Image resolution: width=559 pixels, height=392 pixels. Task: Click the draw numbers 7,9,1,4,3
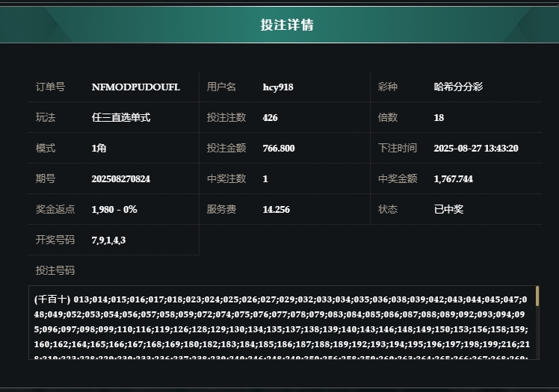pos(108,240)
